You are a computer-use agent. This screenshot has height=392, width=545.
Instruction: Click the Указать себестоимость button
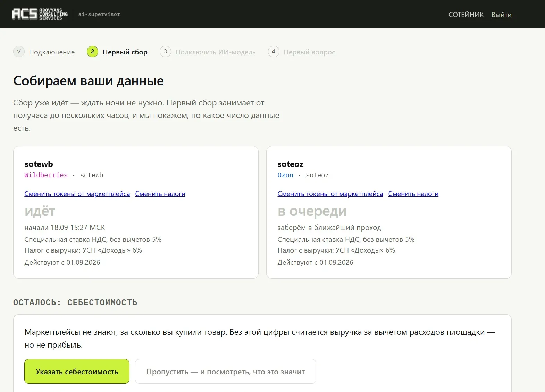tap(77, 372)
